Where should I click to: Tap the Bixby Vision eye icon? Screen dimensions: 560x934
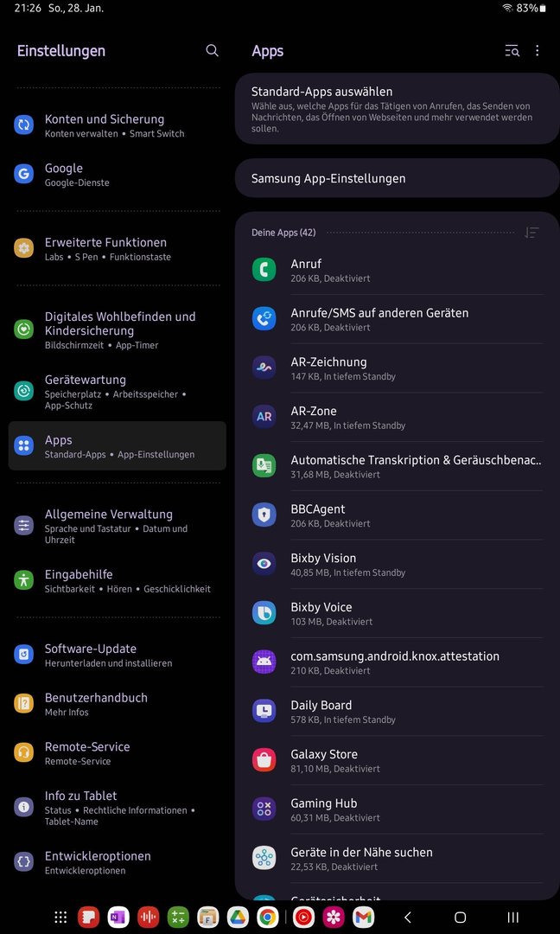(264, 564)
